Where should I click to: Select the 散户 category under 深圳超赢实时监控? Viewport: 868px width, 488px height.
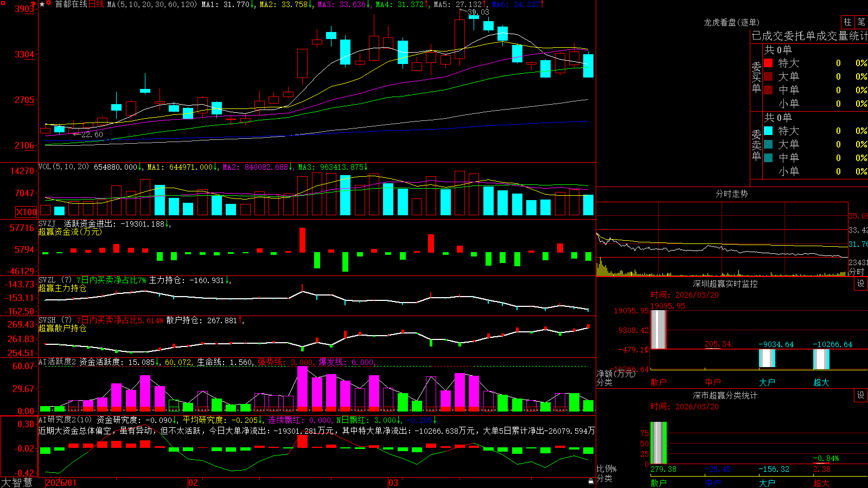tap(659, 382)
